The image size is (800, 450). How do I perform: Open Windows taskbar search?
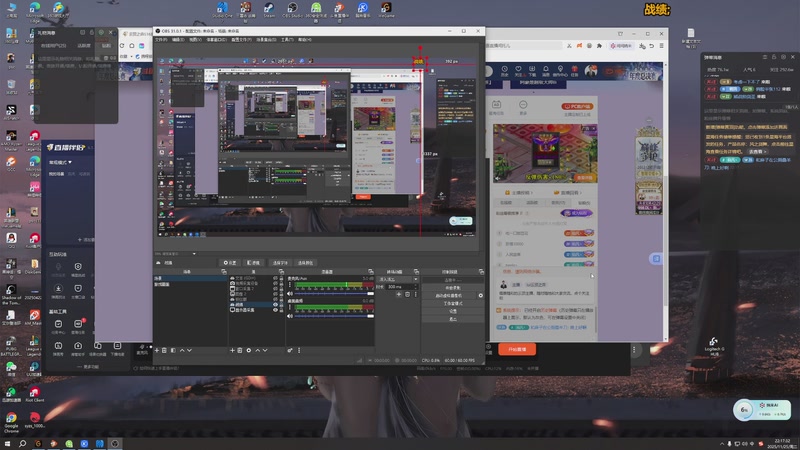pos(22,443)
